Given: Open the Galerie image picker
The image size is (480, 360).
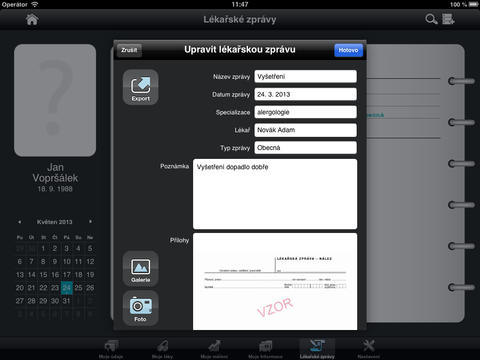Looking at the screenshot, I should pyautogui.click(x=140, y=269).
